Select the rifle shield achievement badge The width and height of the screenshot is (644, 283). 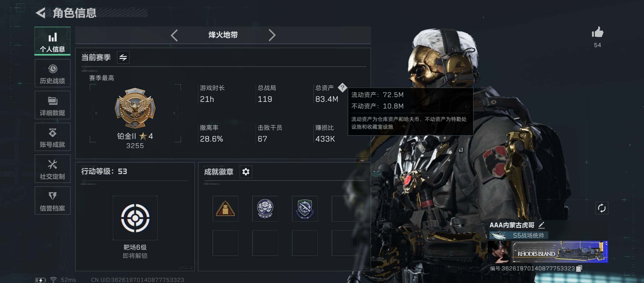tap(305, 209)
